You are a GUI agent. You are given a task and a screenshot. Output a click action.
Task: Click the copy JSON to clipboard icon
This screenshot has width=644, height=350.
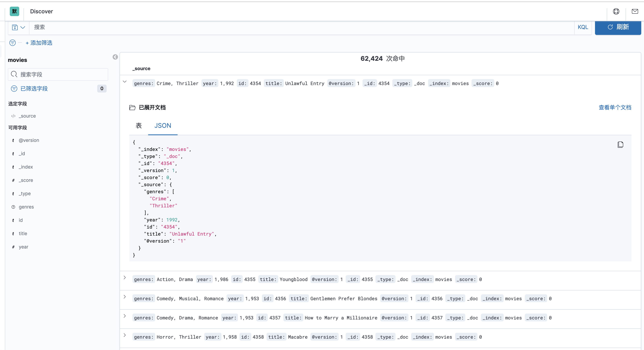tap(620, 144)
